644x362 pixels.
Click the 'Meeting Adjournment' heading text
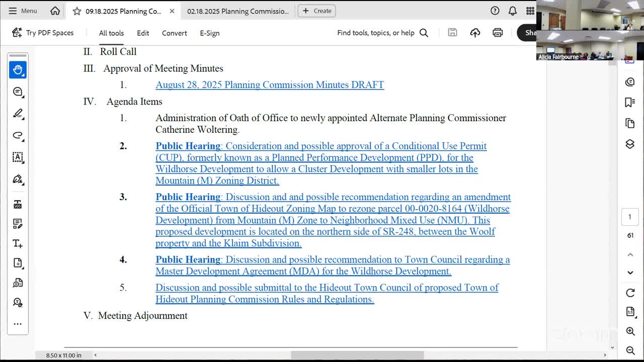(143, 316)
